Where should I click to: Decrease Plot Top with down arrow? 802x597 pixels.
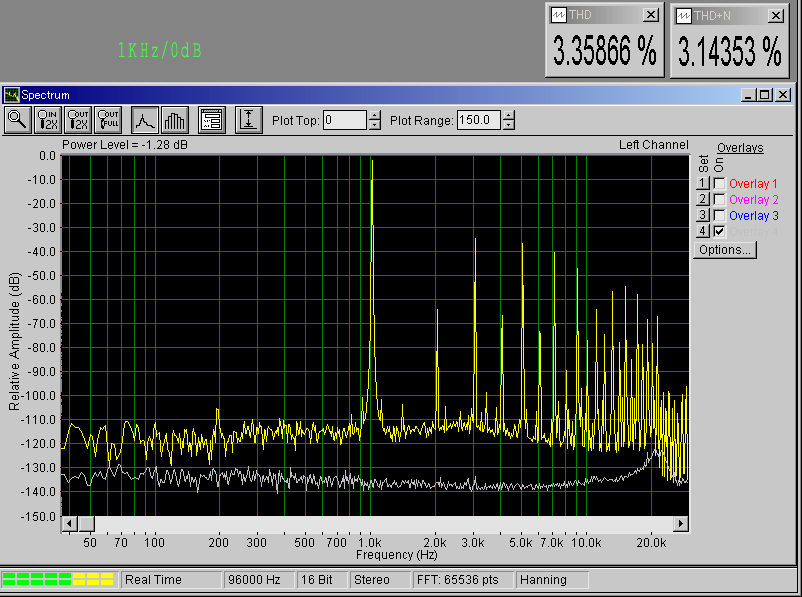coord(375,125)
